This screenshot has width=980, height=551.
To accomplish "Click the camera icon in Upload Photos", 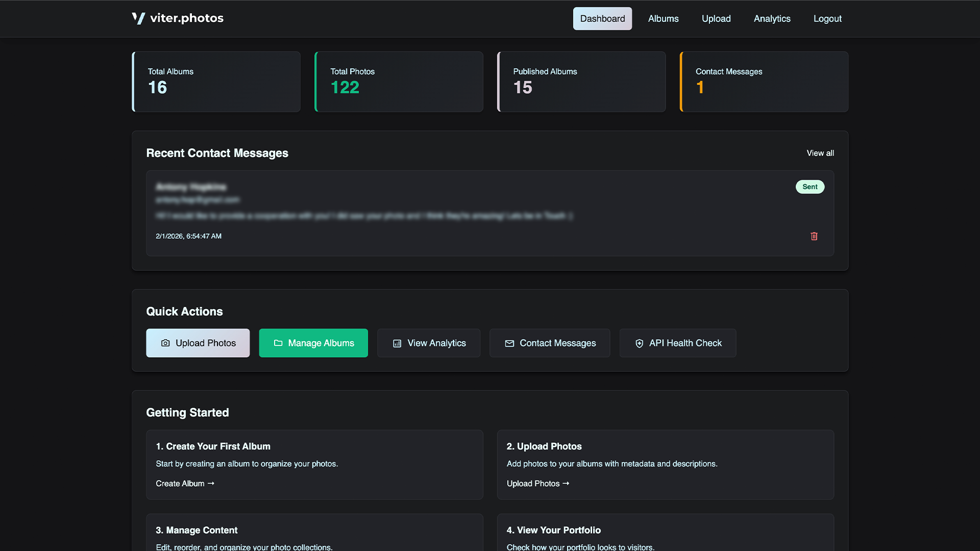I will tap(165, 343).
